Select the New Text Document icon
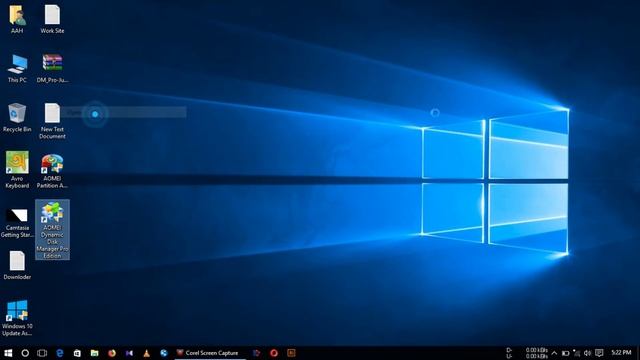Viewport: 640px width, 360px height. [52, 121]
